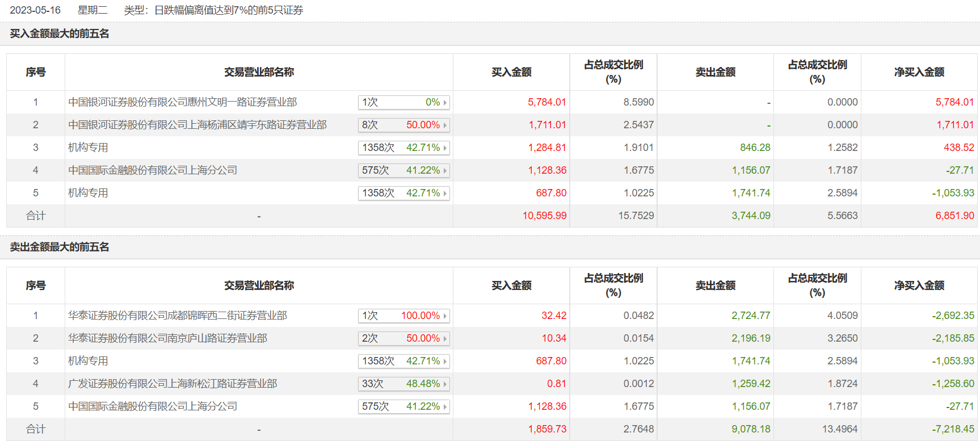980x441 pixels.
Task: Expand 575次 41.22% box in buy table
Action: [x=403, y=170]
